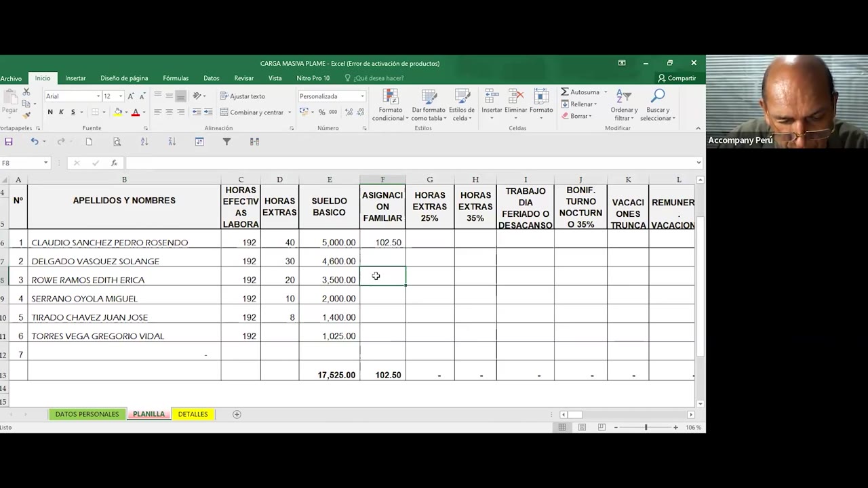Toggle bold (N) formatting
Image resolution: width=868 pixels, height=488 pixels.
tap(50, 113)
